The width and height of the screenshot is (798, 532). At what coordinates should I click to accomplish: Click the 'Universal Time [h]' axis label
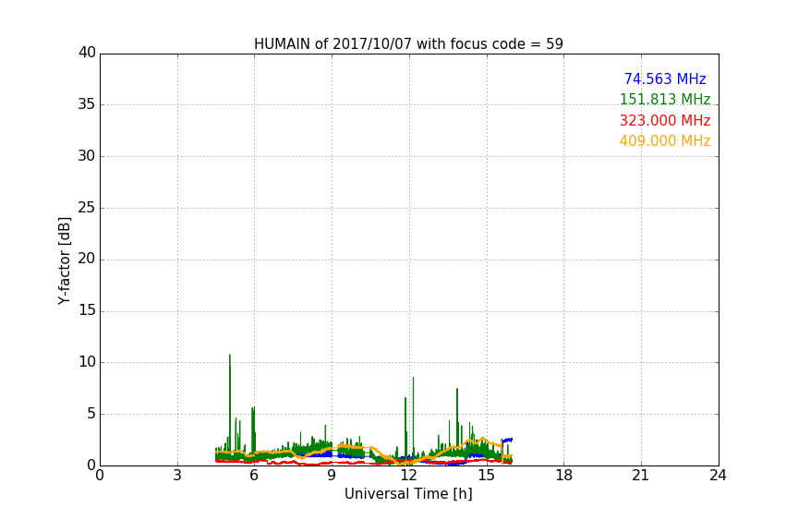point(408,494)
